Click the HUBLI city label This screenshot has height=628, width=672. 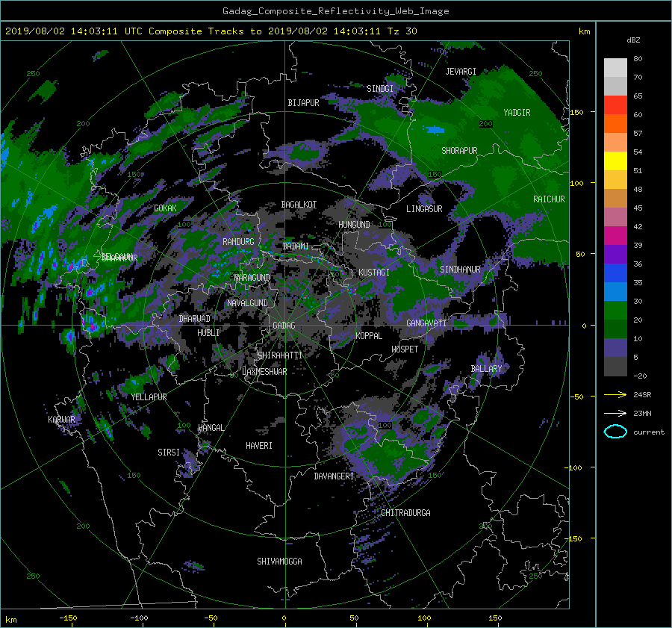click(208, 333)
